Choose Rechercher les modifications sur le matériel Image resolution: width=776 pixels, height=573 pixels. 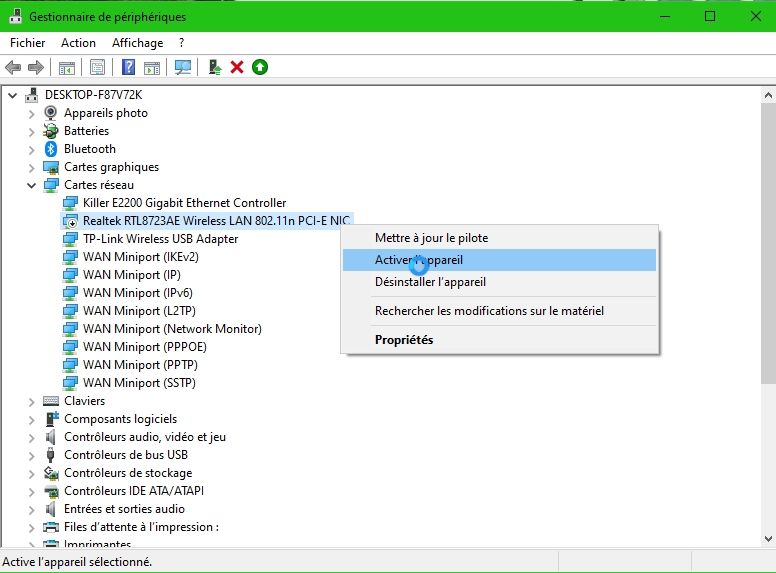[x=499, y=311]
